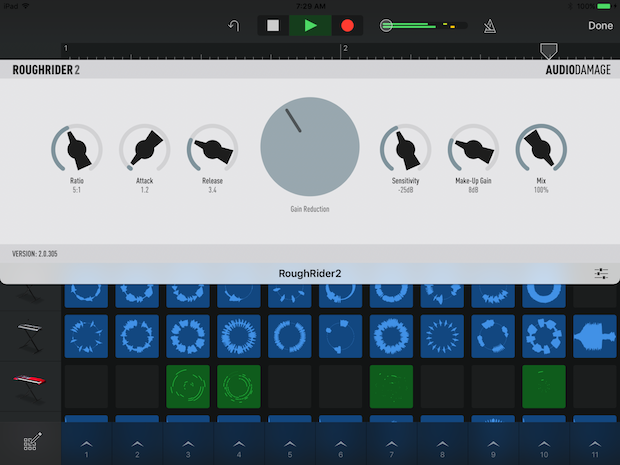Trigger column 6 with its up chevron
620x465 pixels.
pyautogui.click(x=340, y=444)
